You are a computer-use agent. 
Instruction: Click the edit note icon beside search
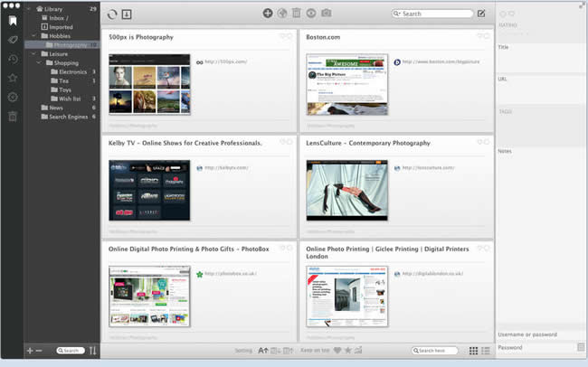[481, 14]
